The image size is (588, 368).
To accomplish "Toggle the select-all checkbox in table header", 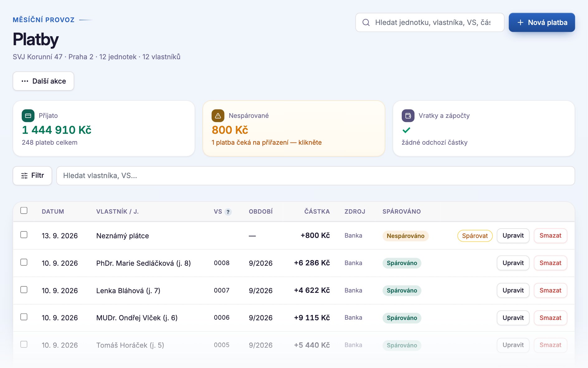I will pyautogui.click(x=24, y=211).
